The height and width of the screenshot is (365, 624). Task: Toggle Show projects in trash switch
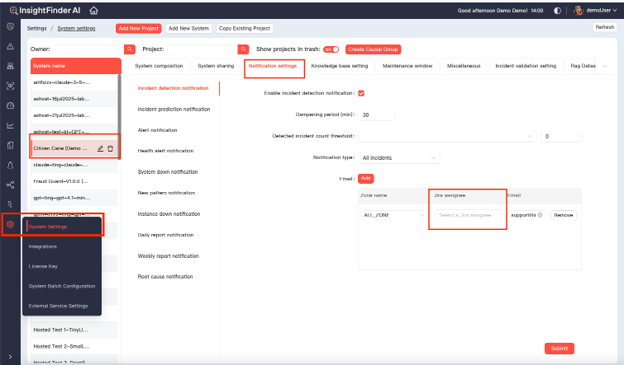[x=331, y=49]
